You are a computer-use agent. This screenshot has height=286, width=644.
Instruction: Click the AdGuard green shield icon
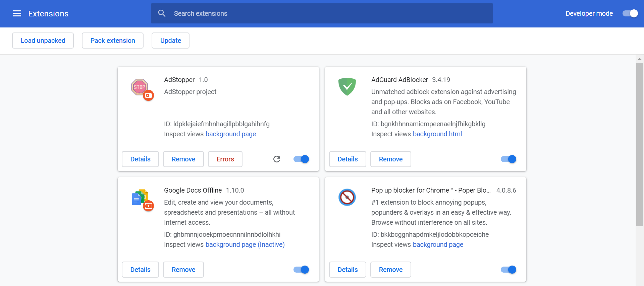347,87
